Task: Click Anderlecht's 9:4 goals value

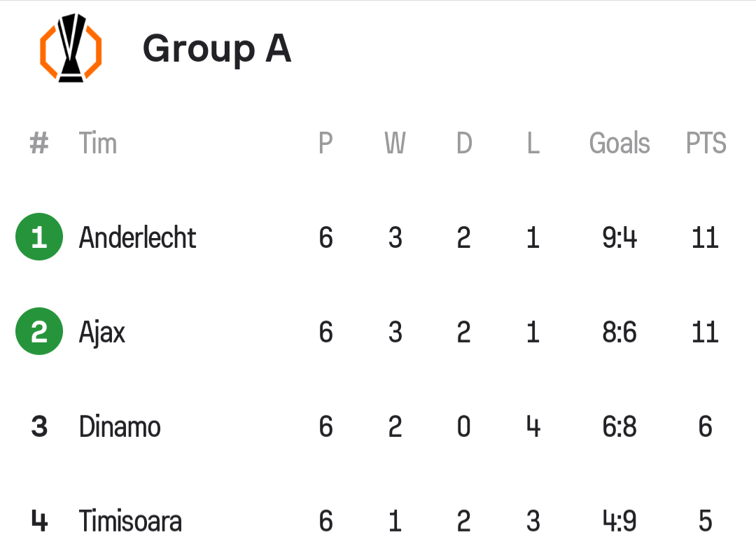Action: coord(619,237)
